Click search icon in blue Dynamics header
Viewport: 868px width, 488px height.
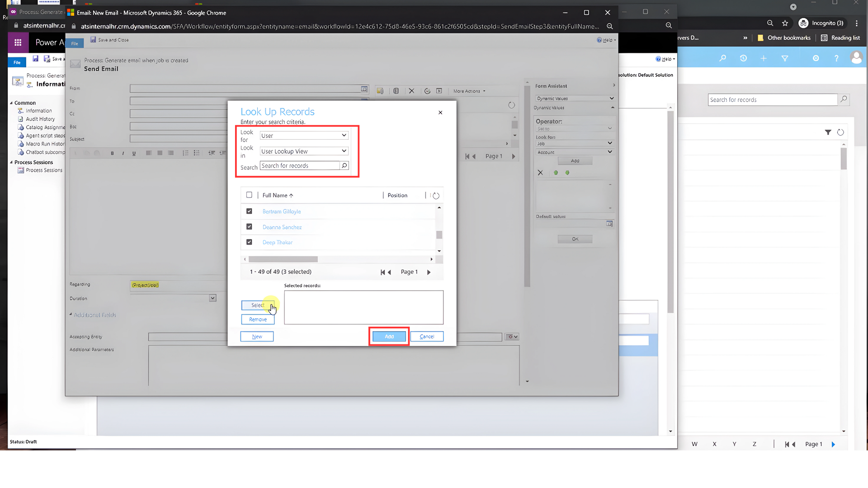723,58
